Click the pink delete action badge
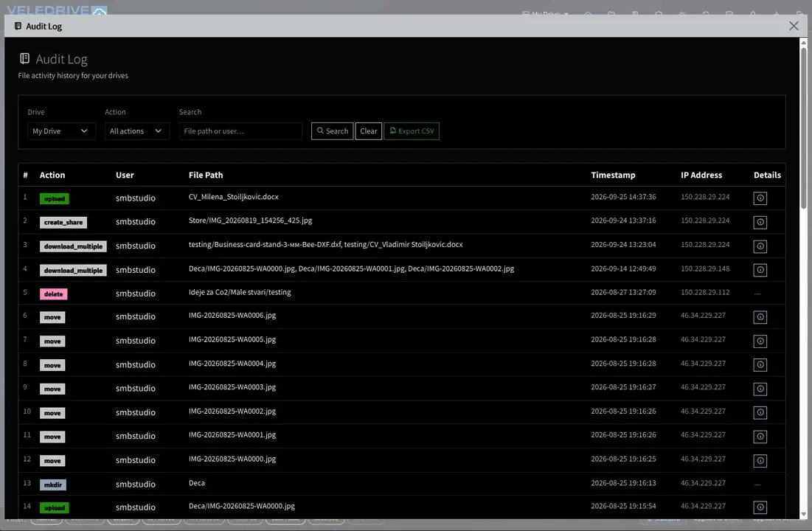 53,294
